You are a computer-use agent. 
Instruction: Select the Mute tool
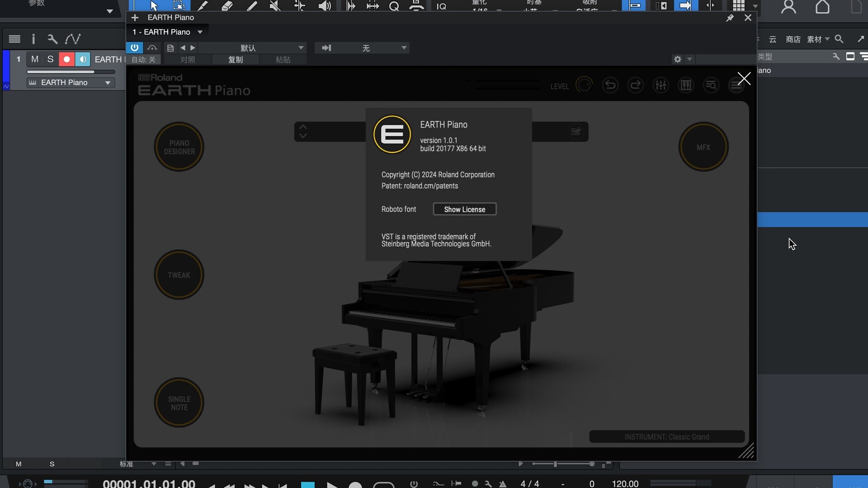[275, 5]
